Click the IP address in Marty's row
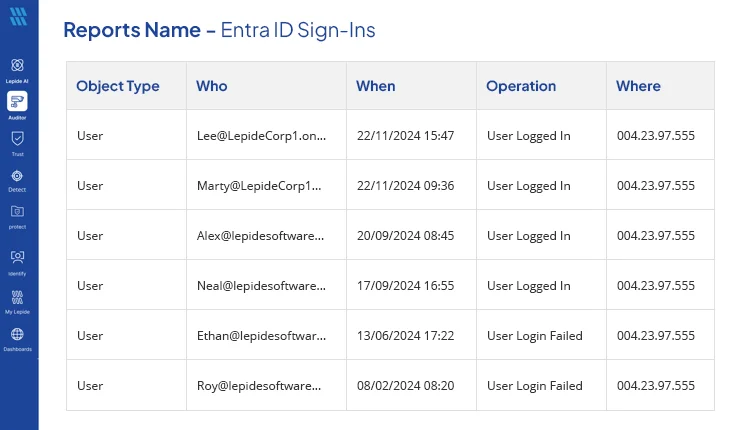 coord(656,186)
